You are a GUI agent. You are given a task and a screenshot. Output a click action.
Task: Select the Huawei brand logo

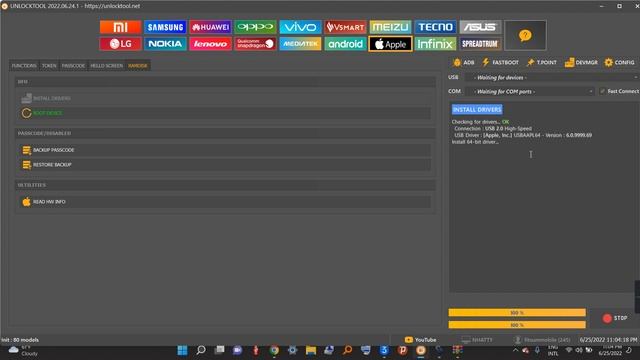pyautogui.click(x=210, y=27)
